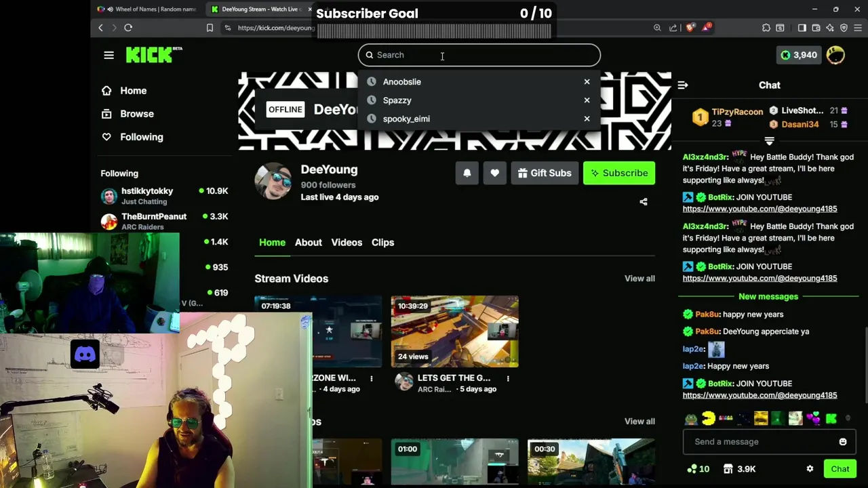Open the user profile avatar menu
868x488 pixels.
[x=835, y=55]
